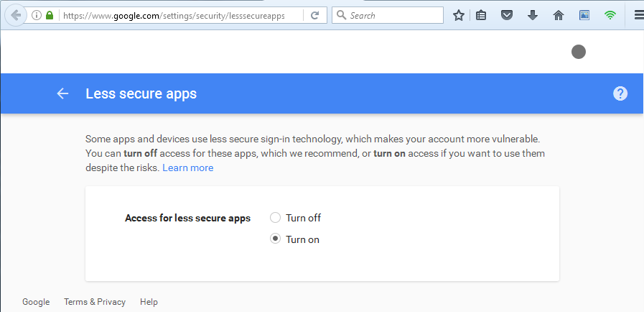
Task: Reload the page with the refresh icon
Action: 314,15
